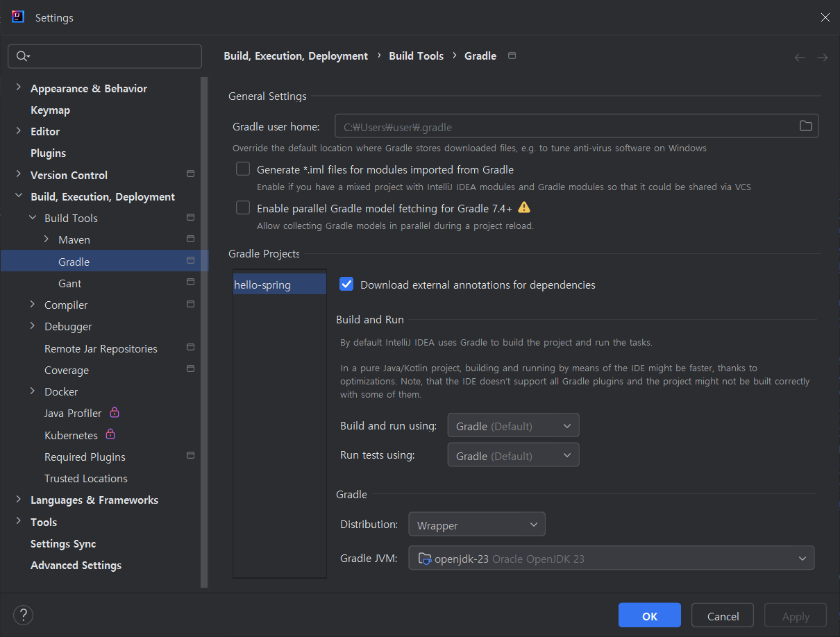Open the Gradle JVM dropdown
The height and width of the screenshot is (637, 840).
[x=612, y=558]
